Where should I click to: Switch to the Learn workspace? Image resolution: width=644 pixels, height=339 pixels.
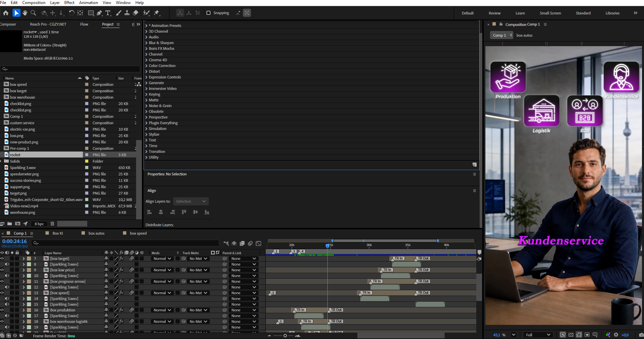pos(520,13)
